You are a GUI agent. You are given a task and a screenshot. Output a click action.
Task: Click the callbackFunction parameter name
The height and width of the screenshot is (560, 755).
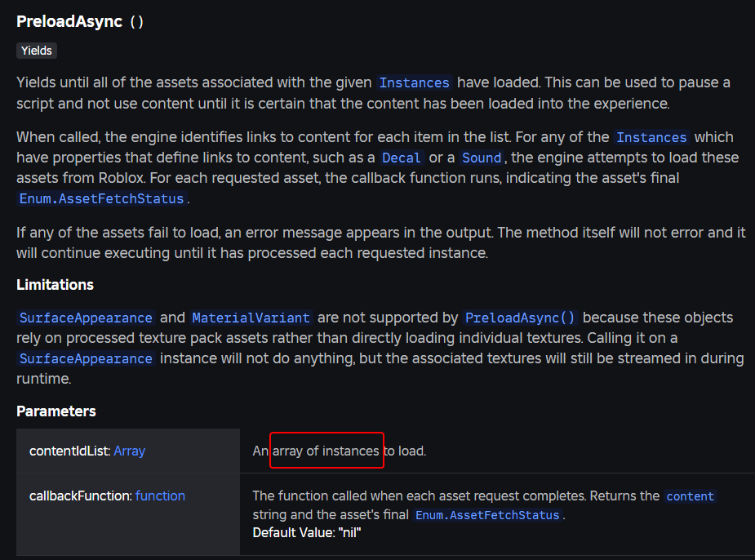[81, 496]
